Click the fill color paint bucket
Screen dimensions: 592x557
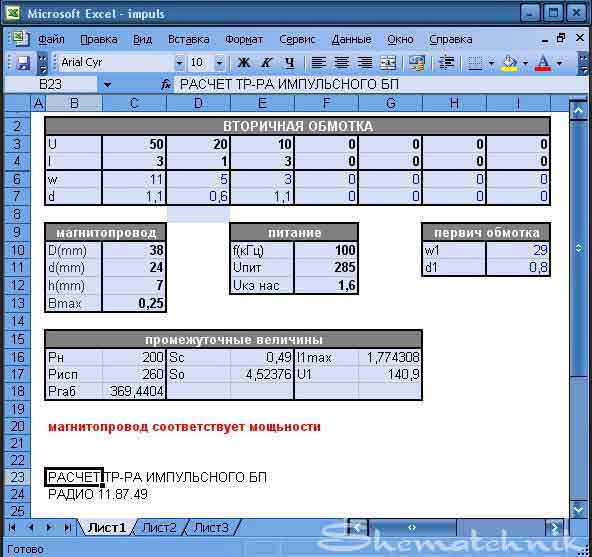click(509, 63)
